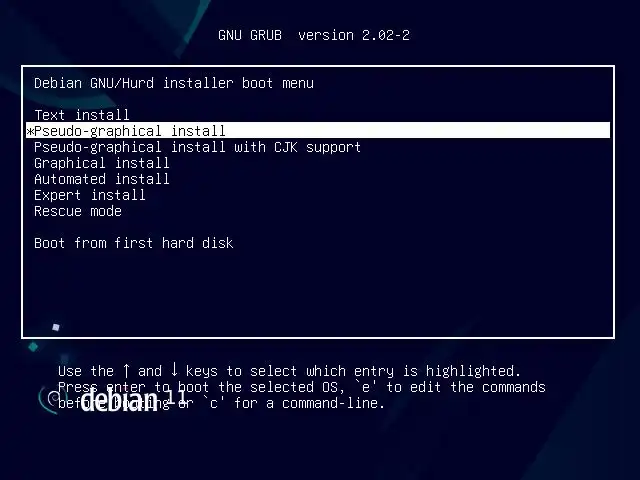
Task: Select the Text install entry
Action: [82, 115]
